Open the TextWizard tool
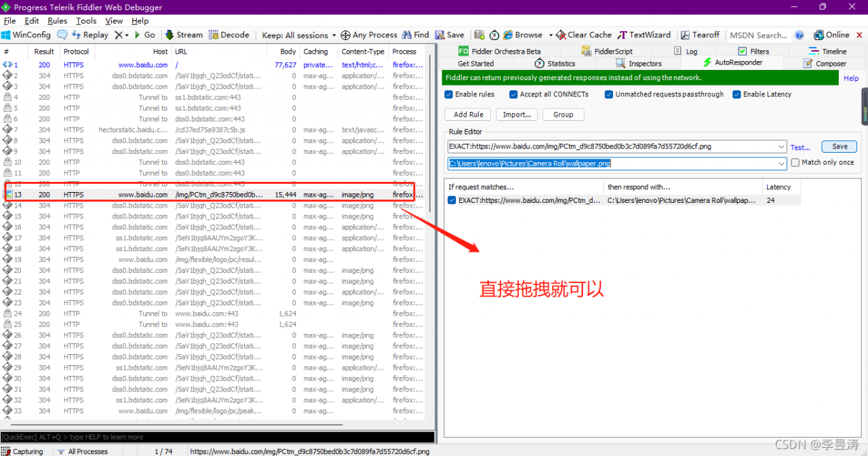Image resolution: width=868 pixels, height=456 pixels. click(x=644, y=35)
